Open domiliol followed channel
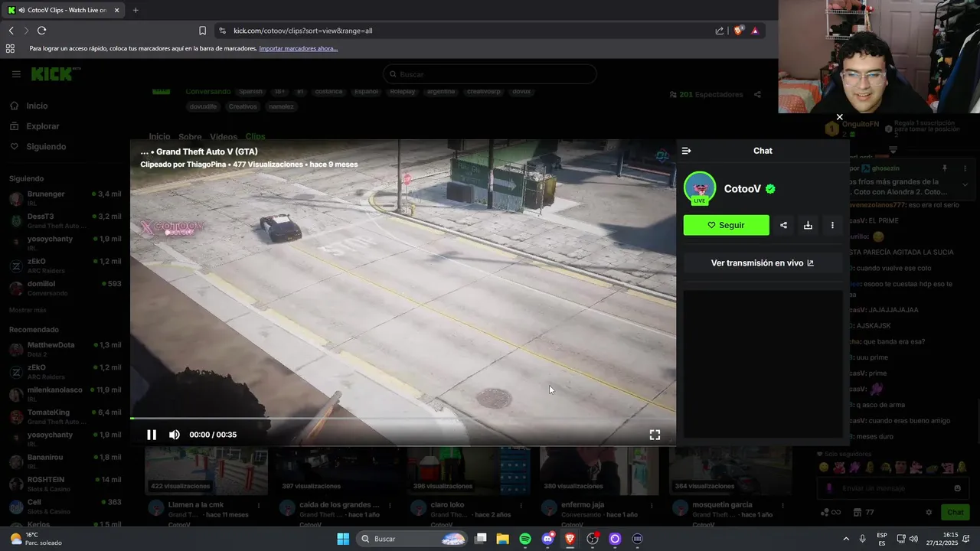The height and width of the screenshot is (551, 980). [x=65, y=288]
